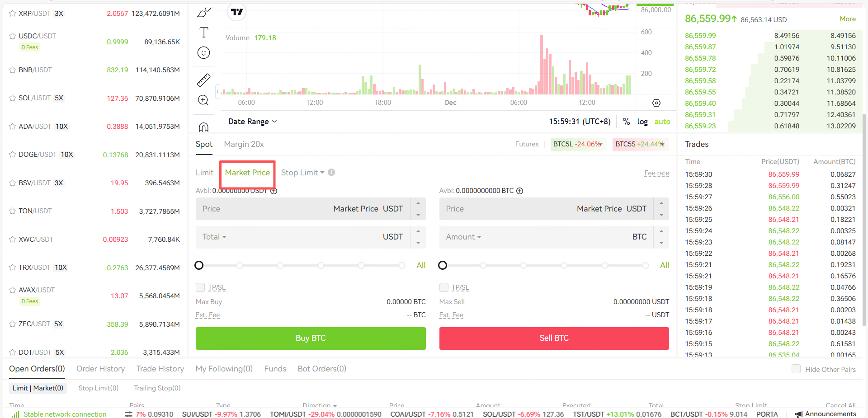Favorite the XRP/USDT pair star

pyautogui.click(x=13, y=14)
